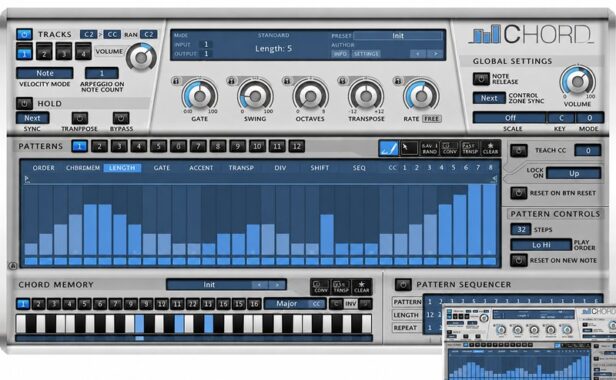Open the LOCK ON Up dropdown
Viewport: 616px width, 380px height.
574,173
